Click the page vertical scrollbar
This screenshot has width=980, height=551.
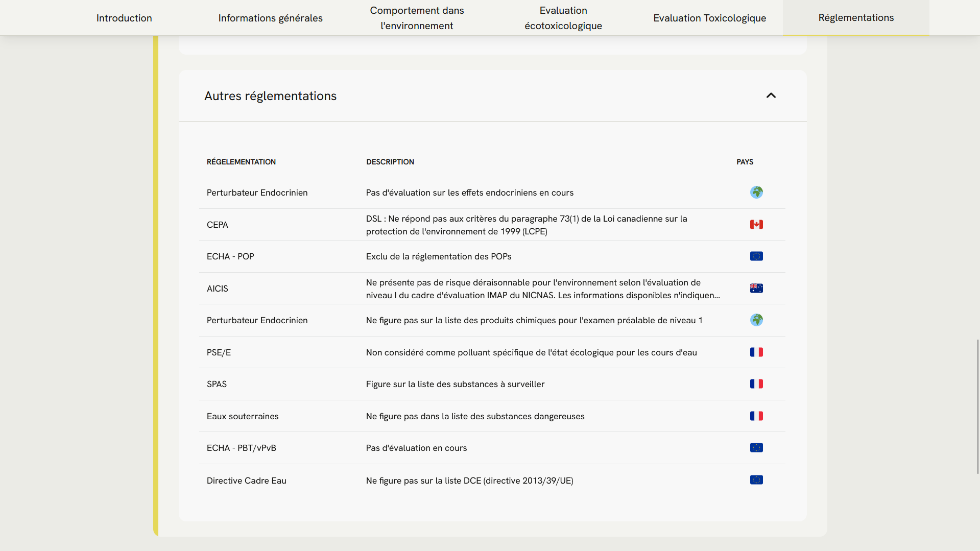click(977, 406)
